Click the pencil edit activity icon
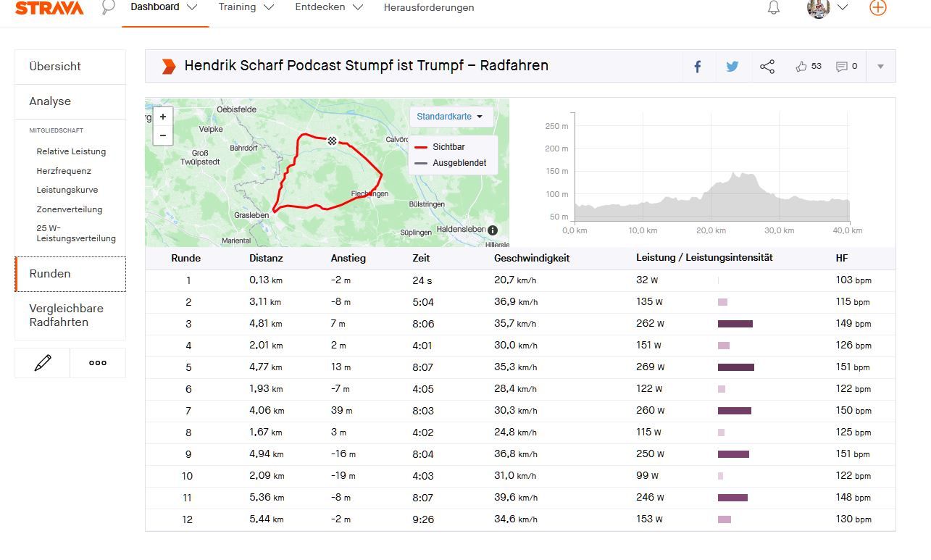Image resolution: width=931 pixels, height=560 pixels. (43, 363)
